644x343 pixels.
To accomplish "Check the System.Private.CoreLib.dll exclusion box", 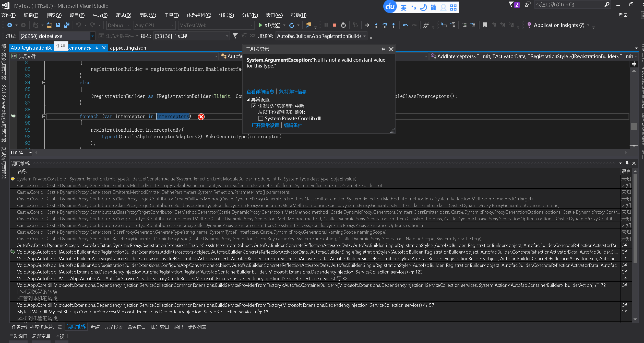I will 261,118.
